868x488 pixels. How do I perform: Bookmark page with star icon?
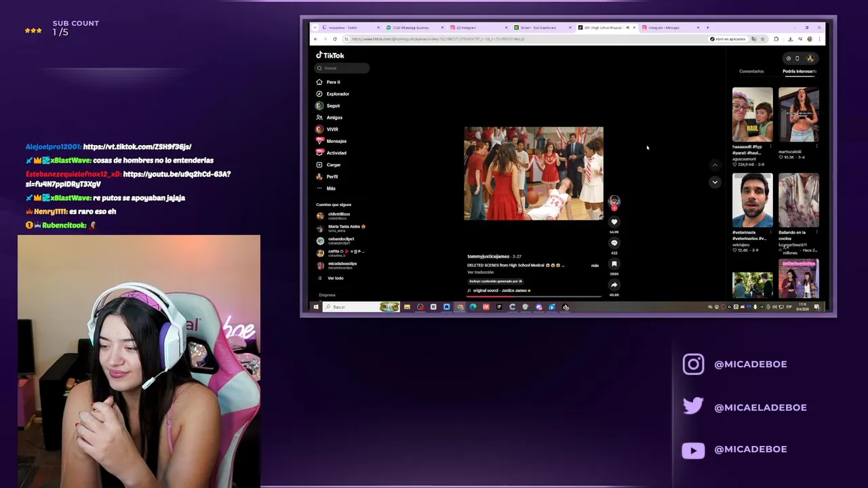coord(762,39)
